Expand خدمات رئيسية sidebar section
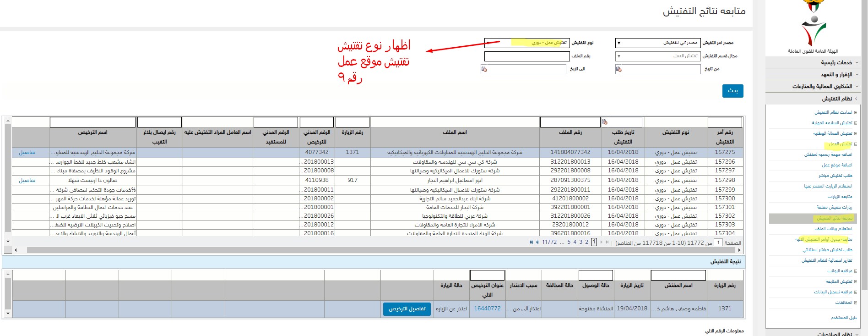Viewport: 868px width, 336px height. click(813, 62)
